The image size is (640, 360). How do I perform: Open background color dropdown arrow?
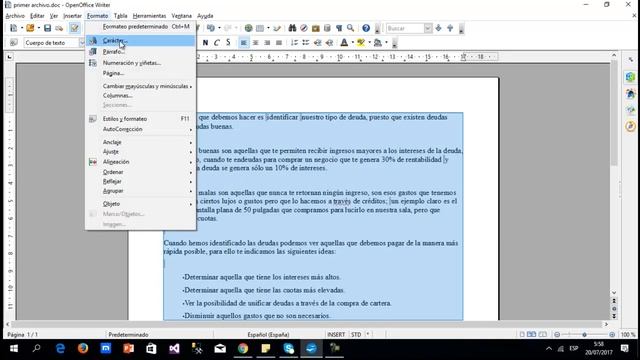(x=386, y=42)
